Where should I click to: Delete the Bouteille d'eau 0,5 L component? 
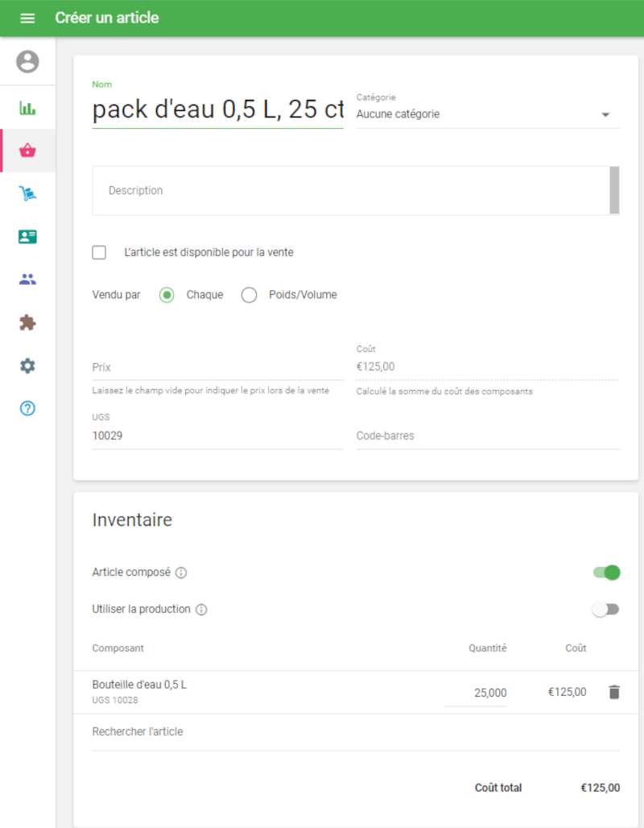coord(614,692)
